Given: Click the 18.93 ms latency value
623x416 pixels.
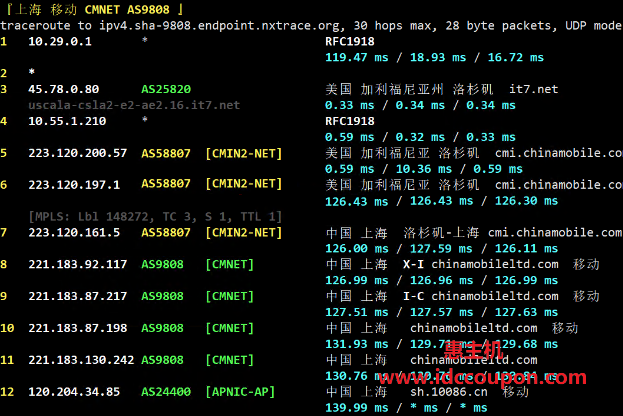Looking at the screenshot, I should 438,58.
